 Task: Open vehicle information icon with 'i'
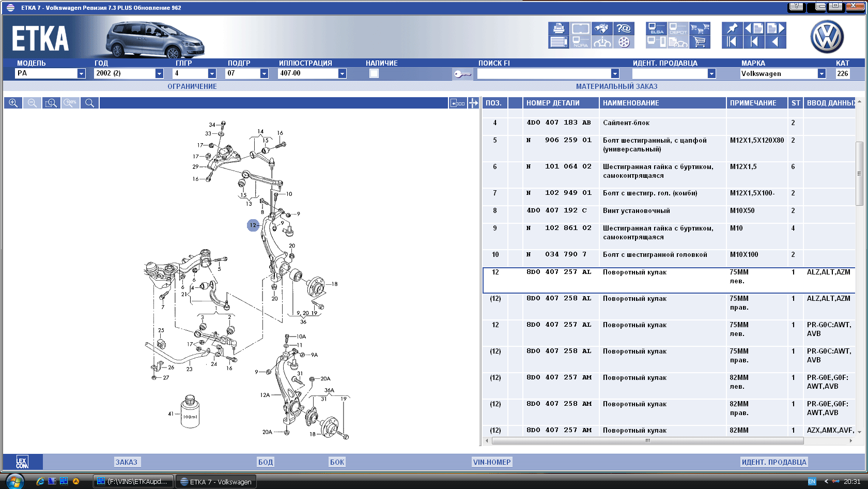tap(601, 42)
